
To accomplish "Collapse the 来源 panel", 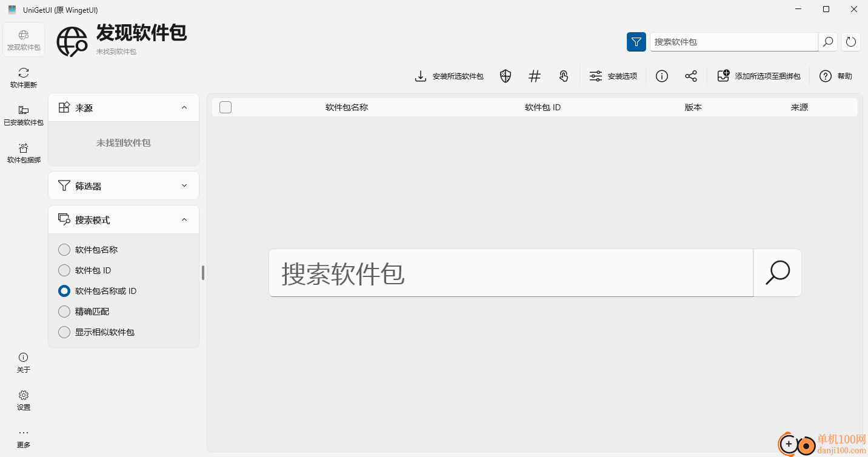I will (x=124, y=107).
